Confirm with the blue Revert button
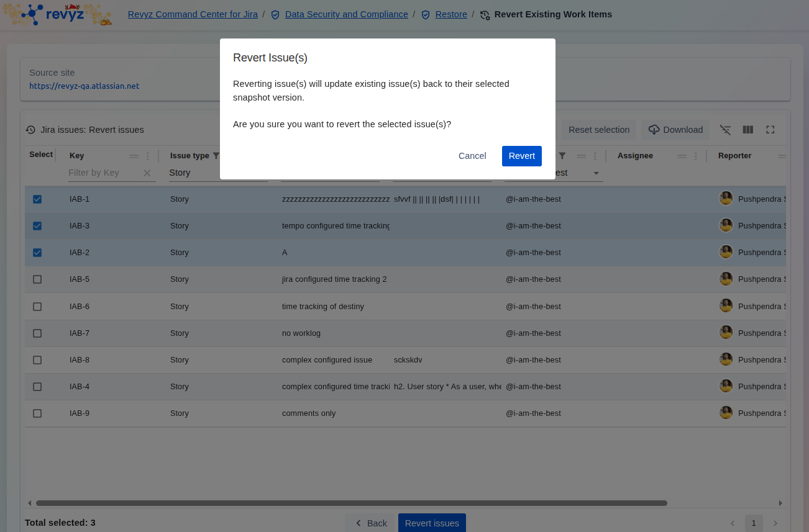 pyautogui.click(x=521, y=156)
